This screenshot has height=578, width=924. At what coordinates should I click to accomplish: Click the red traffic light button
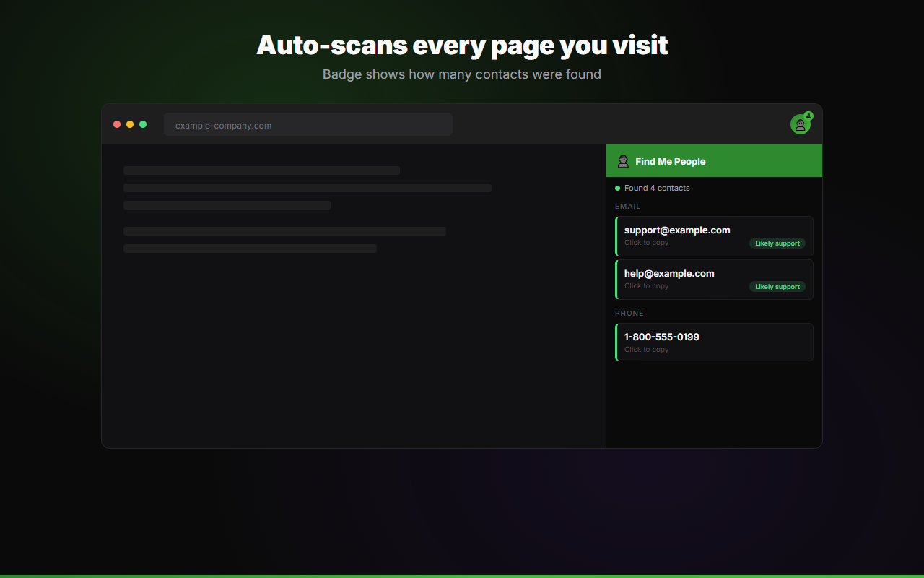click(117, 124)
